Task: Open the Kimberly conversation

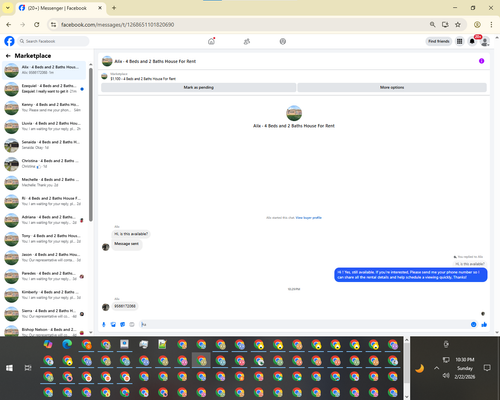Action: (44, 295)
